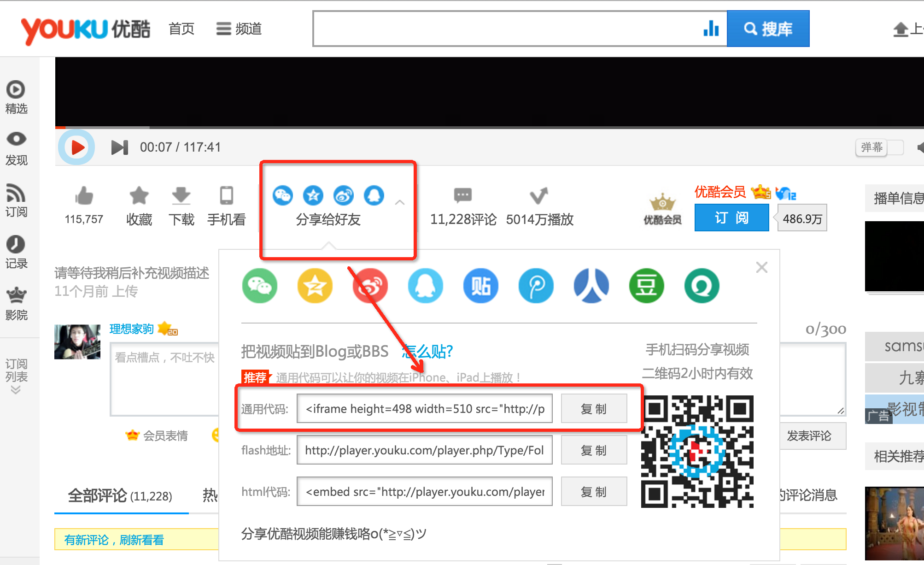Screen dimensions: 924x565
Task: Click the upload icon in header
Action: (x=901, y=30)
